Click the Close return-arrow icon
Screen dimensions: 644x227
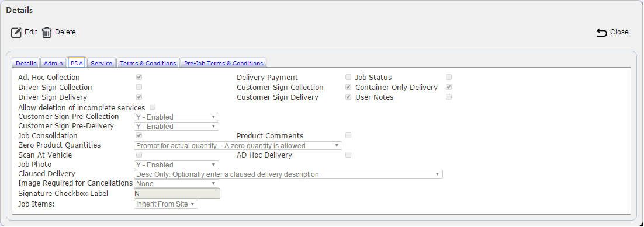click(x=602, y=33)
